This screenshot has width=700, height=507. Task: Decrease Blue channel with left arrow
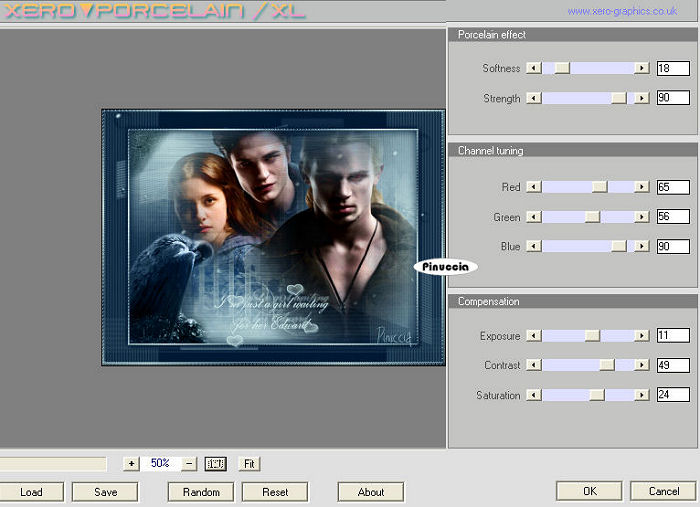[x=533, y=246]
